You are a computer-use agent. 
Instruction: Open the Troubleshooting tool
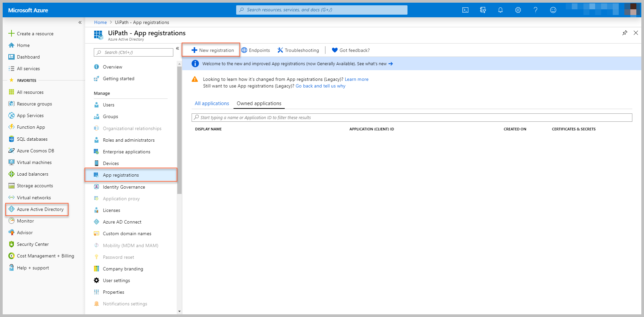pyautogui.click(x=298, y=50)
